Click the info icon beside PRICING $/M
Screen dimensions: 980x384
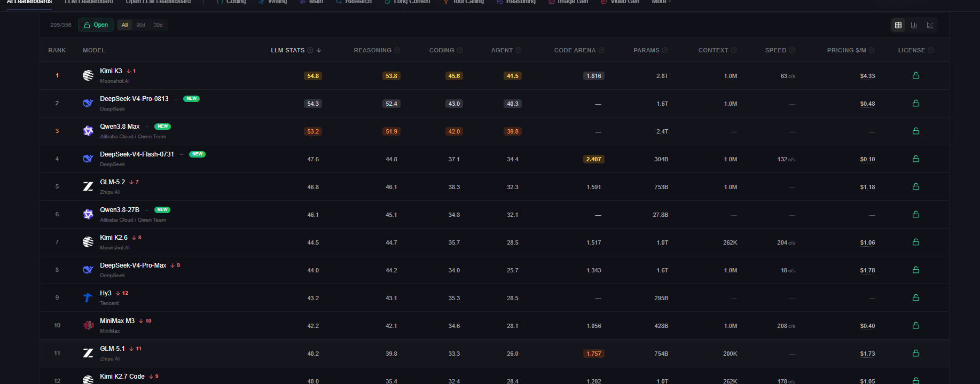(x=872, y=50)
